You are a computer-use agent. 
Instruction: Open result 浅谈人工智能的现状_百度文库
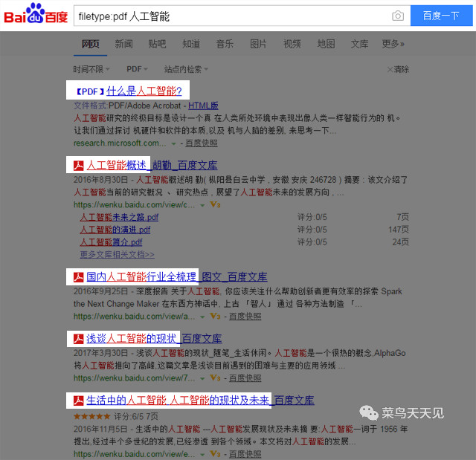pyautogui.click(x=154, y=339)
